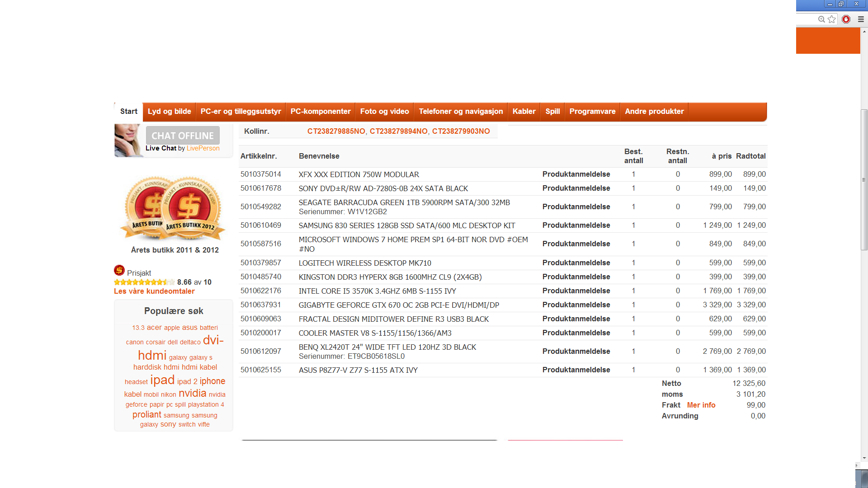Search popular tag headset
The width and height of the screenshot is (868, 488).
136,382
